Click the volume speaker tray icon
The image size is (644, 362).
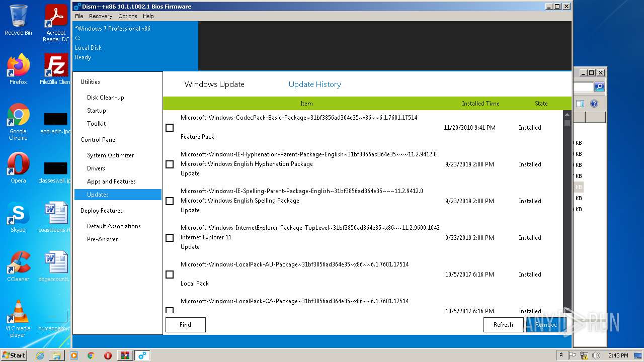point(596,355)
